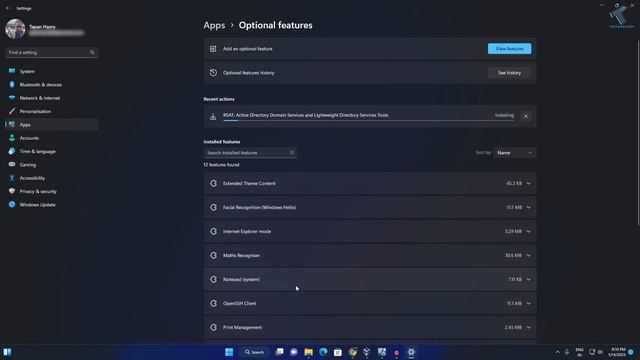Expand Extended Theme Content details
This screenshot has width=640, height=360.
point(529,184)
